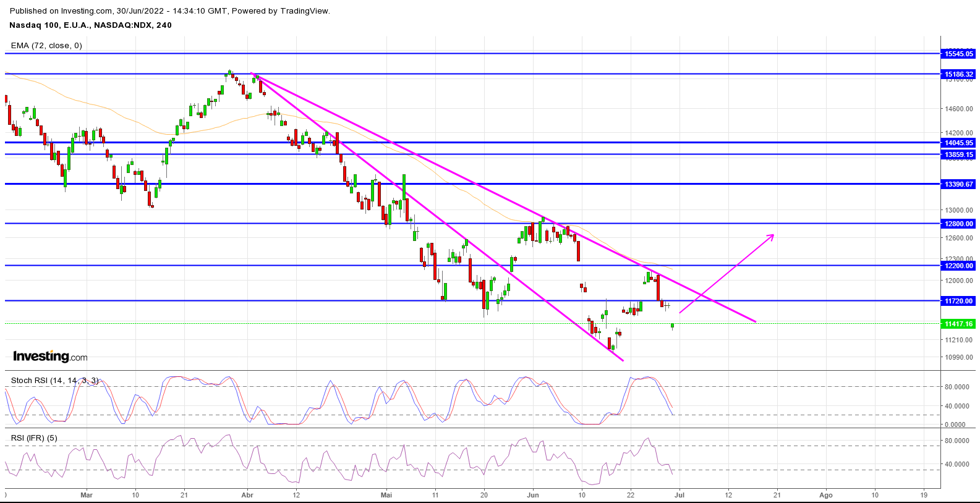
Task: Click the RSI (IFR) (5) indicator label
Action: click(34, 438)
